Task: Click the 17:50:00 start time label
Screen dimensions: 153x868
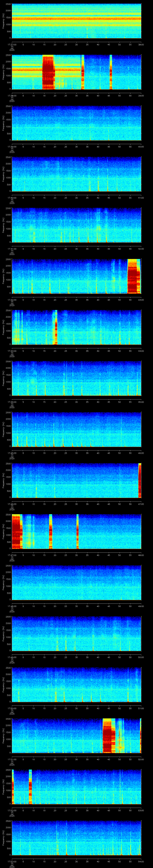Action: point(12,708)
